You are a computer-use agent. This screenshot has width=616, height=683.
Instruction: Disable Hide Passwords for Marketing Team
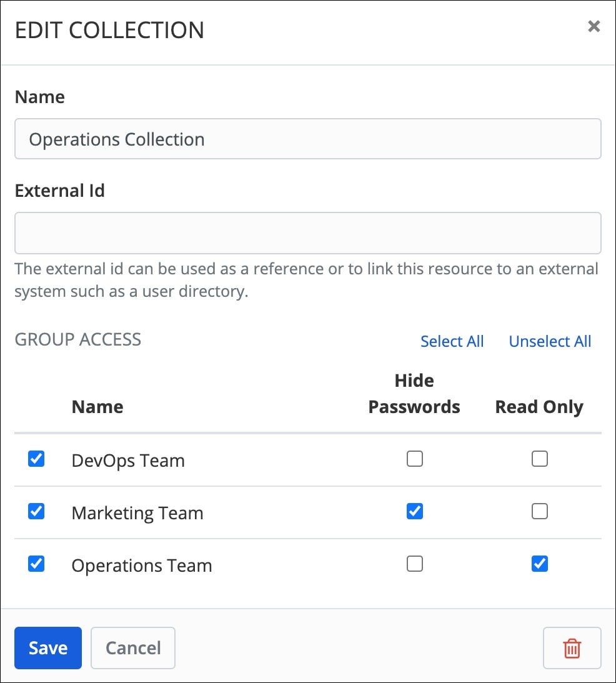pos(414,511)
